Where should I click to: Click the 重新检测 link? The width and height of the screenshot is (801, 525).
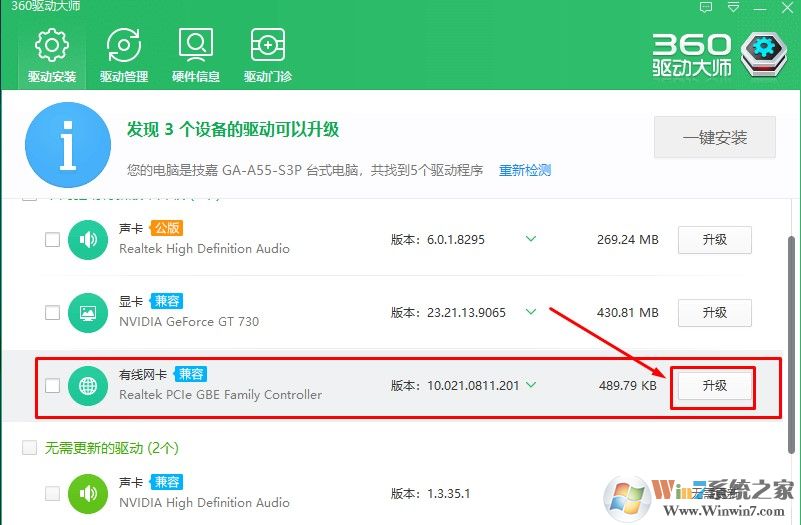point(525,170)
